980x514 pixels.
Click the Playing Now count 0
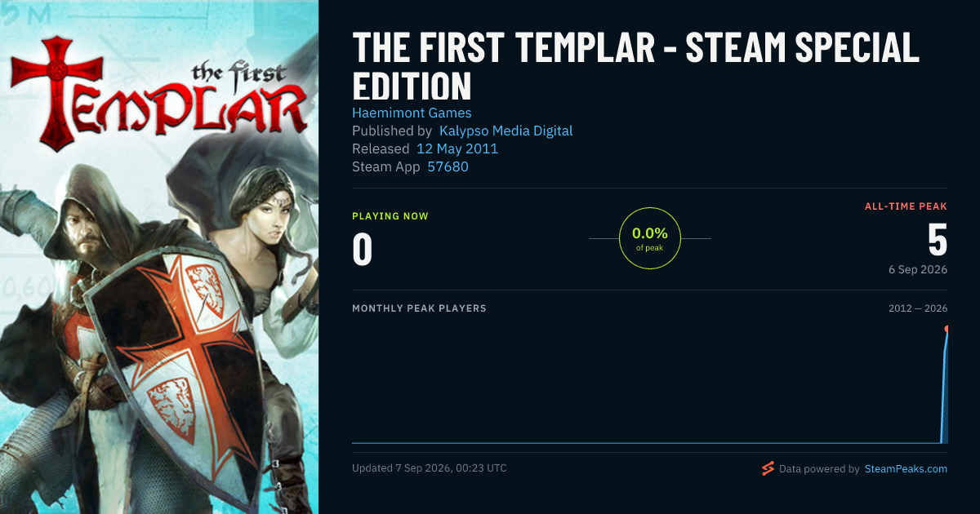click(x=362, y=250)
